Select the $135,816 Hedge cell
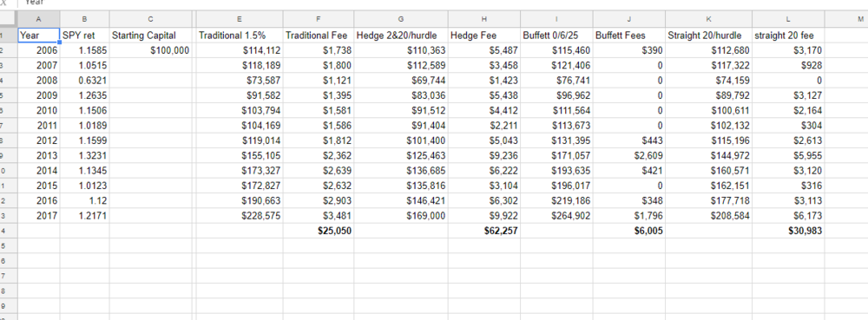This screenshot has height=320, width=868. (x=401, y=186)
